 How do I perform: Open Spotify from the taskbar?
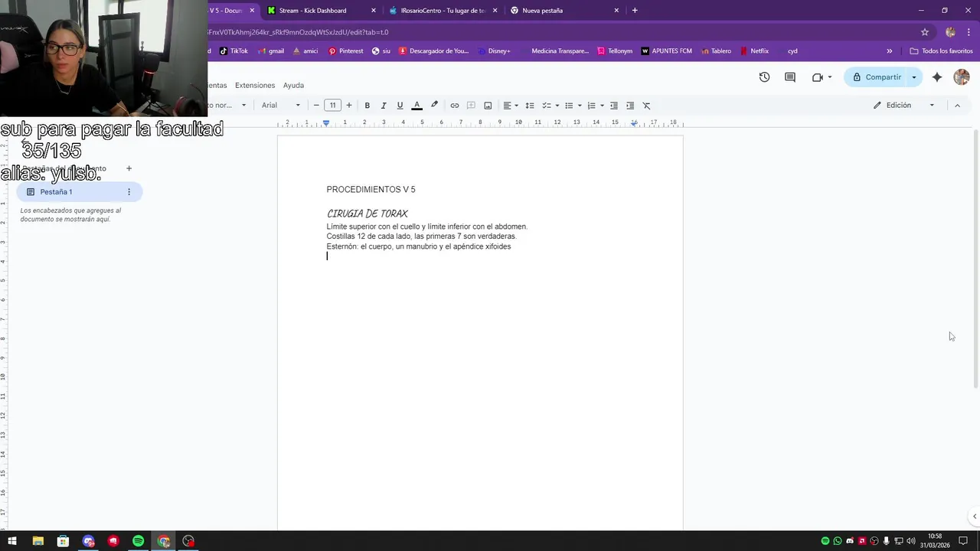coord(139,541)
